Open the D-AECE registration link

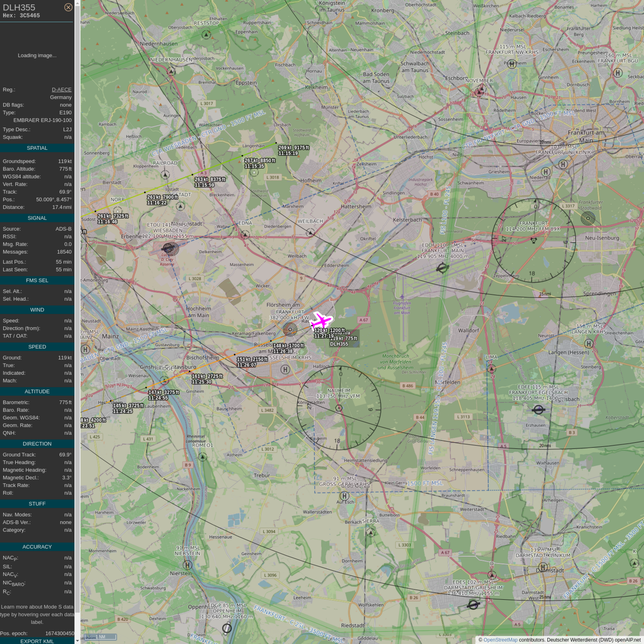(x=61, y=89)
